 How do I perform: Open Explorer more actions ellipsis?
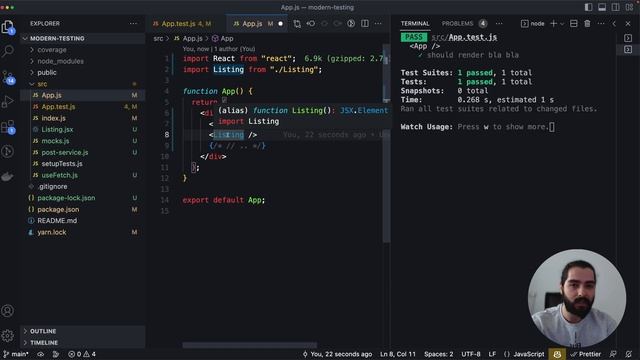pos(133,24)
